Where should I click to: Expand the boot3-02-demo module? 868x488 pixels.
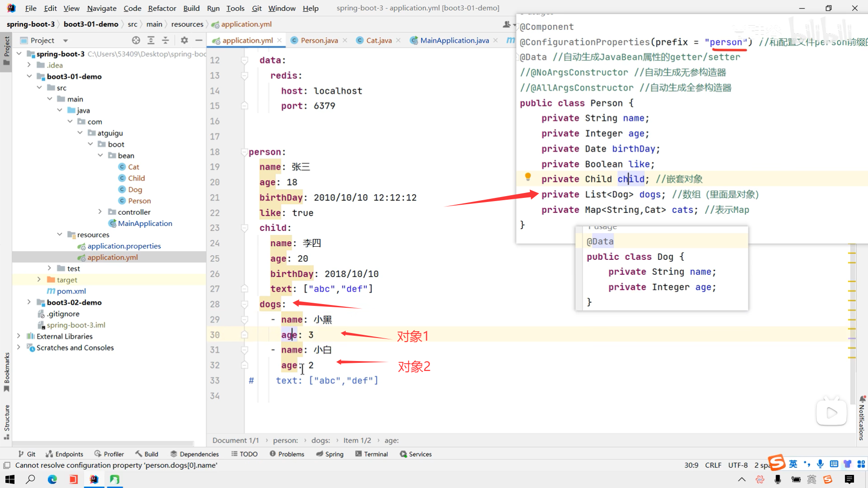tap(29, 302)
